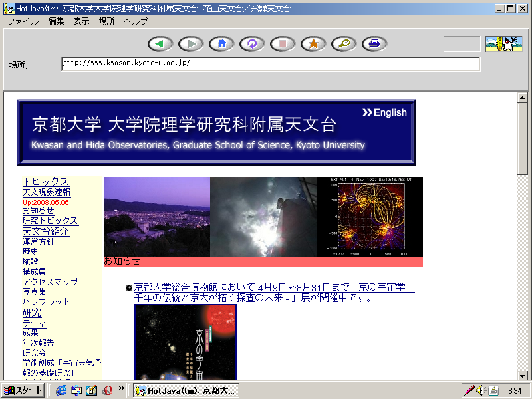Open the 学術創成「宇宙天気予報の基礎研究」 link

pos(62,368)
